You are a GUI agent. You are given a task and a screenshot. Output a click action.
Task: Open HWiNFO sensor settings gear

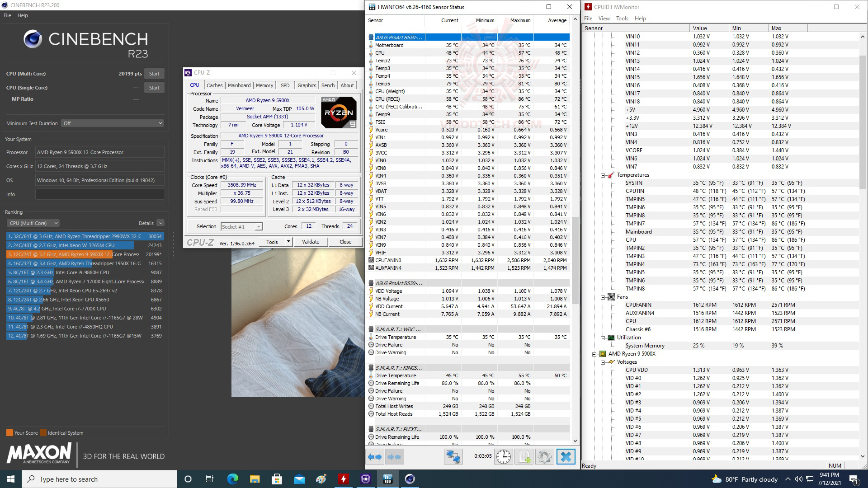[x=545, y=457]
